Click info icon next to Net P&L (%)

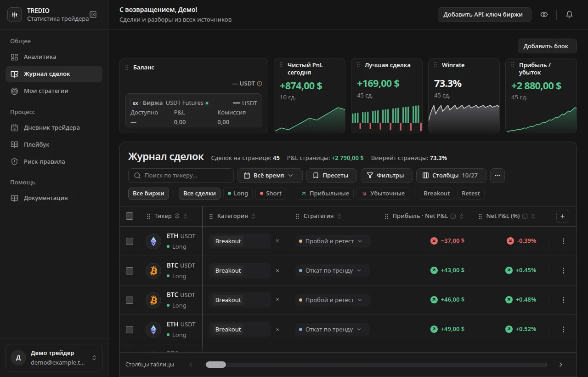525,216
